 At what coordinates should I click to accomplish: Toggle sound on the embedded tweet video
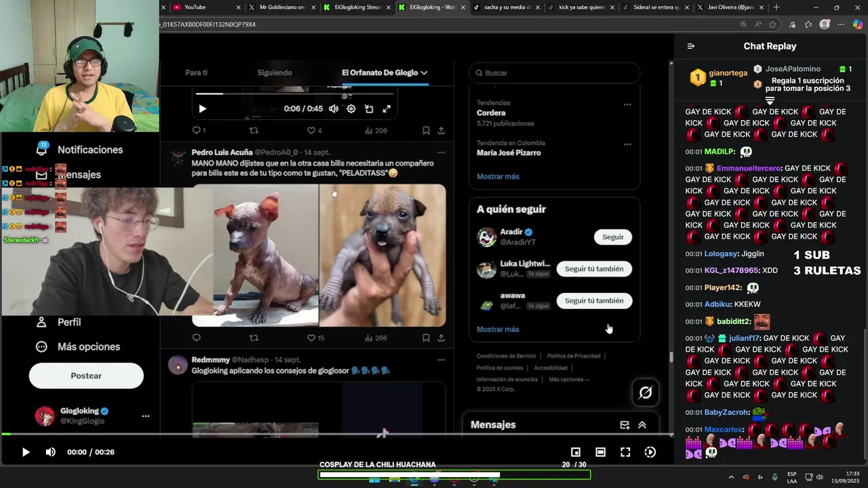pyautogui.click(x=334, y=108)
